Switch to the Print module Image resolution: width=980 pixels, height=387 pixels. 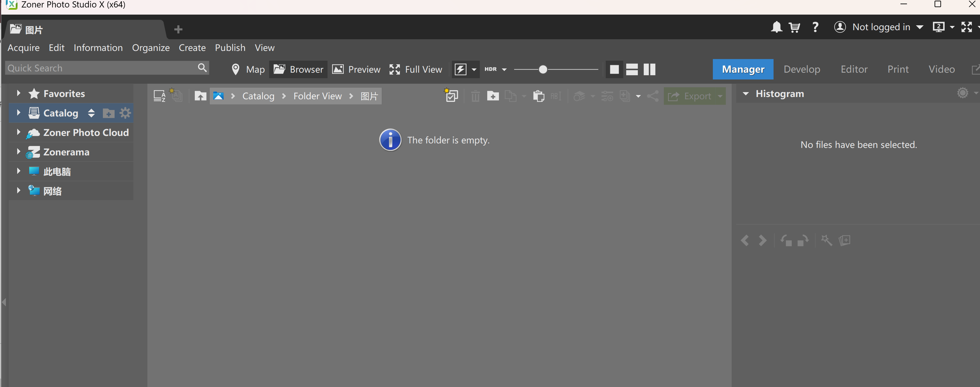[x=898, y=69]
